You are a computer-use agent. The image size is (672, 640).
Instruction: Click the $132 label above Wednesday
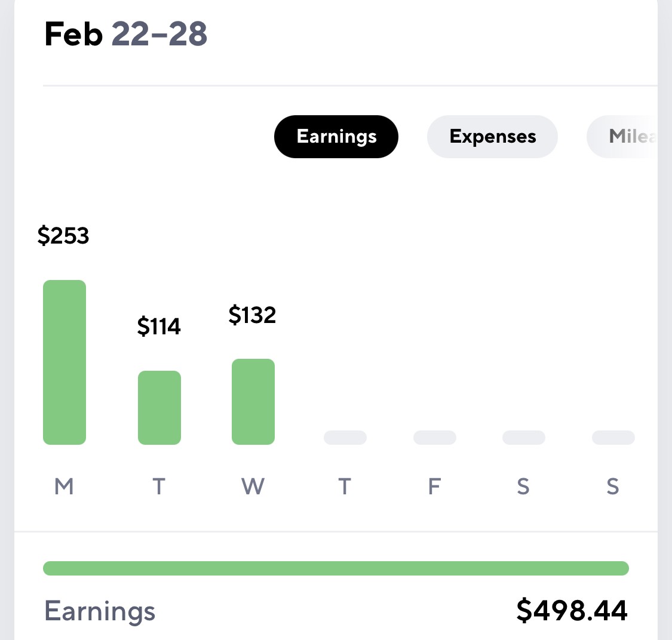pyautogui.click(x=253, y=315)
